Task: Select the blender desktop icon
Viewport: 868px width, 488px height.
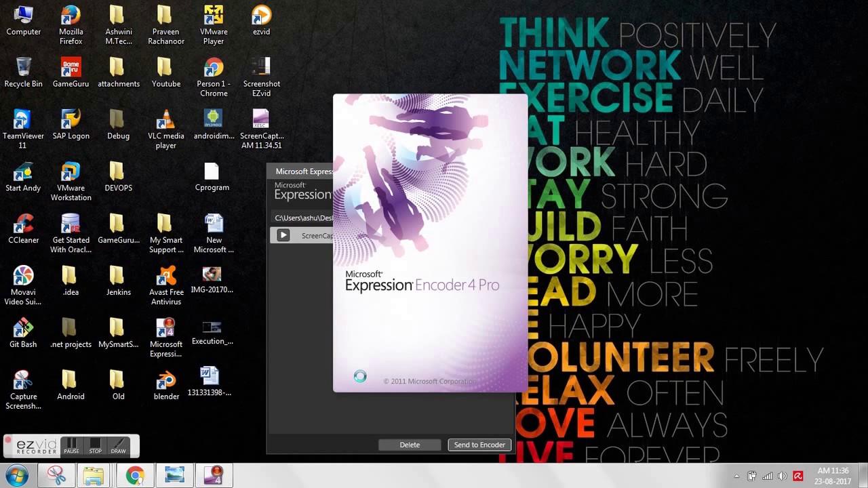Action: click(166, 386)
